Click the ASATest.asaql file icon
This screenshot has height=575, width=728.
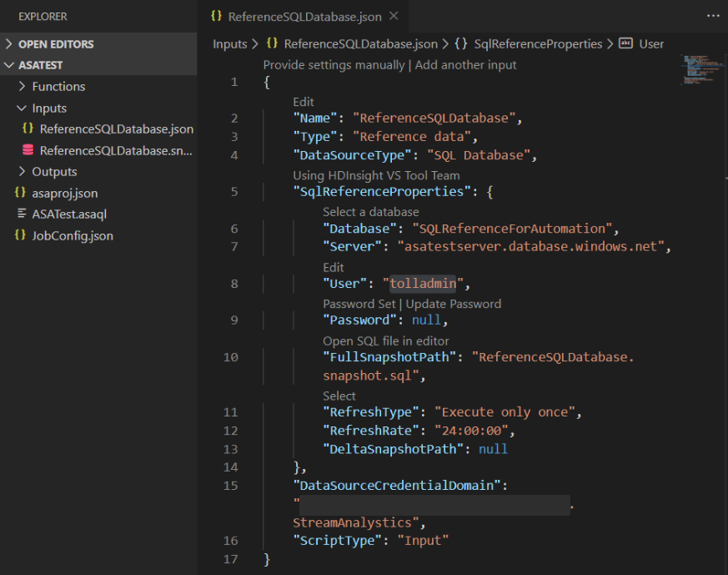(21, 214)
